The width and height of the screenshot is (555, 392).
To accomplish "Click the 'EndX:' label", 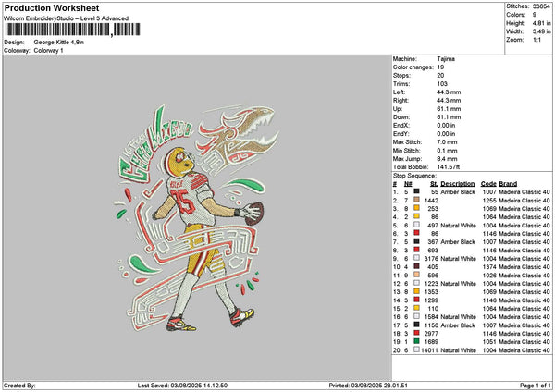I will pos(401,125).
